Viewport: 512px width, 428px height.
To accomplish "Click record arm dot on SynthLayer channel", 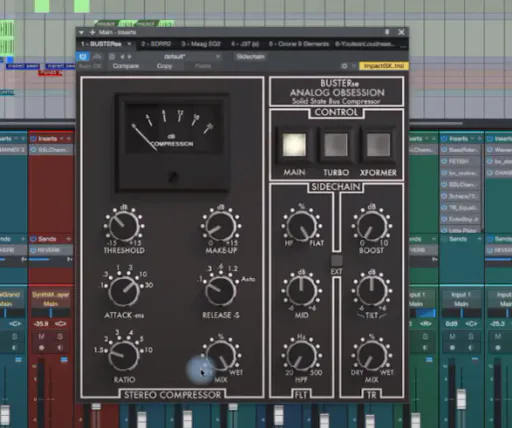I will [x=42, y=348].
